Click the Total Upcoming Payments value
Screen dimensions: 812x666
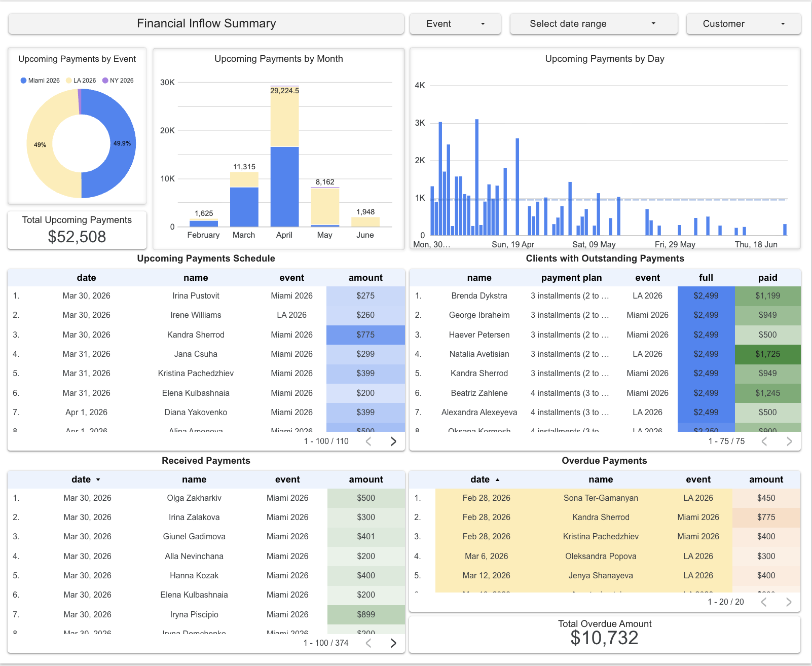(x=77, y=236)
